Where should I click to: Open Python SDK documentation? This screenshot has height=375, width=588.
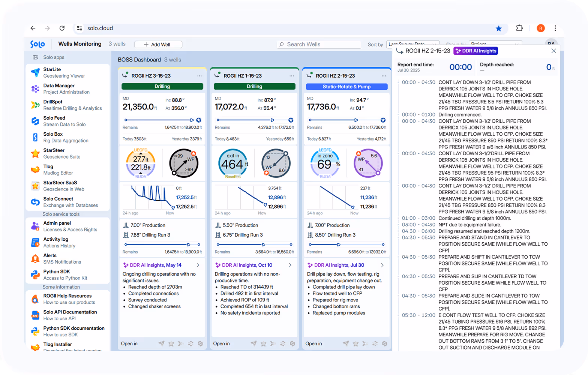coord(67,331)
